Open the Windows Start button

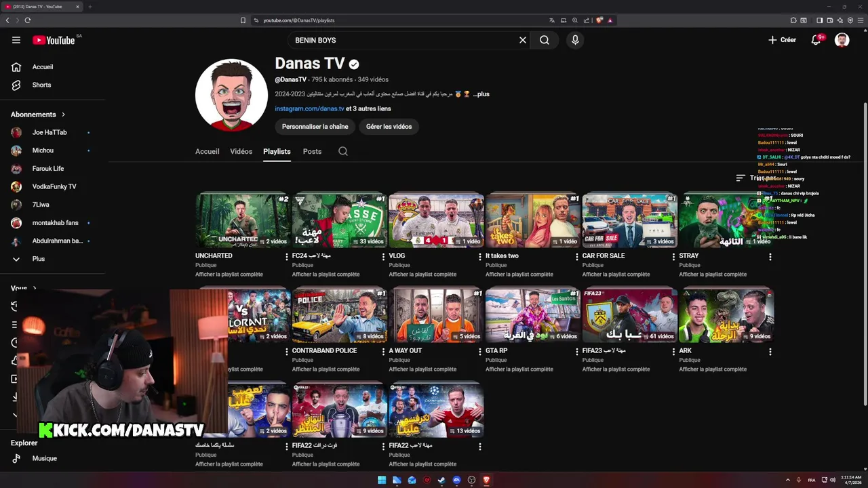coord(382,480)
